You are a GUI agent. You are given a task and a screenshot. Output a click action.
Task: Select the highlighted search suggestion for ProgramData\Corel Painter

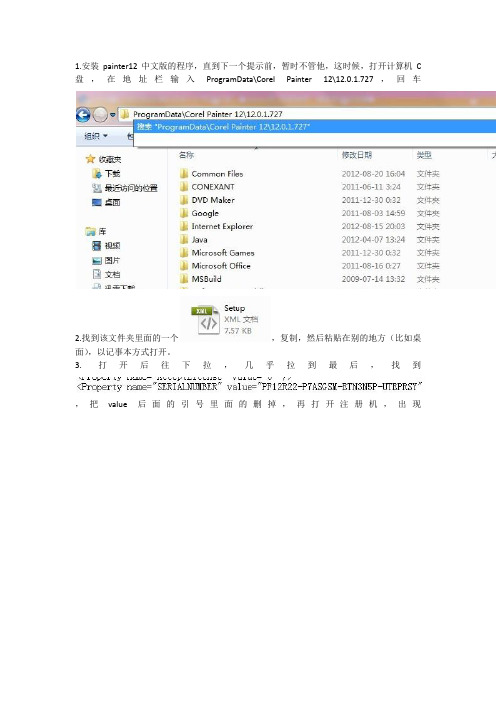click(315, 127)
